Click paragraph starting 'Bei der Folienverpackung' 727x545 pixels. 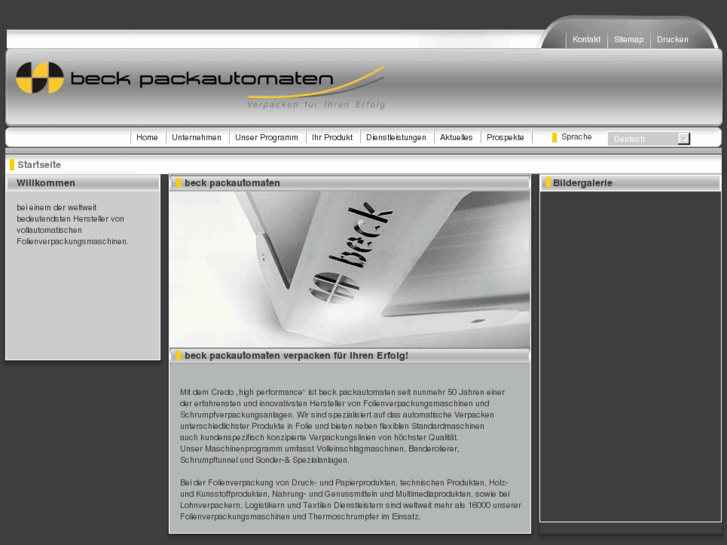click(351, 499)
